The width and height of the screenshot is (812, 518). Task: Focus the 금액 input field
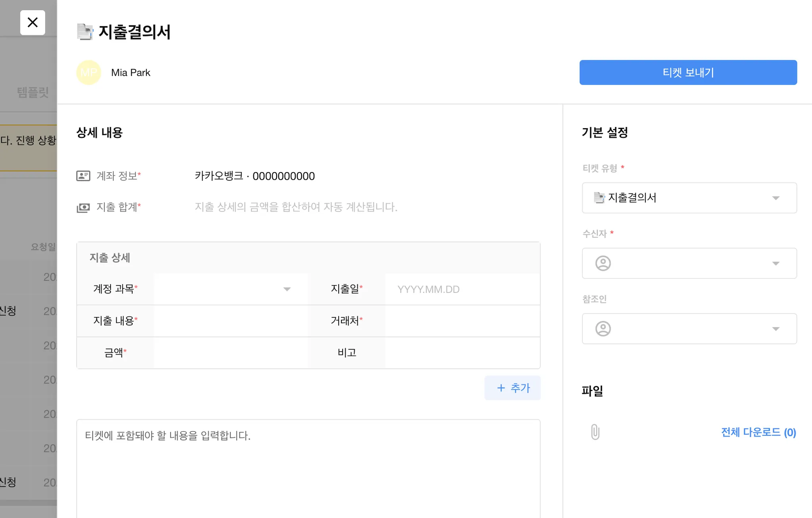(230, 353)
